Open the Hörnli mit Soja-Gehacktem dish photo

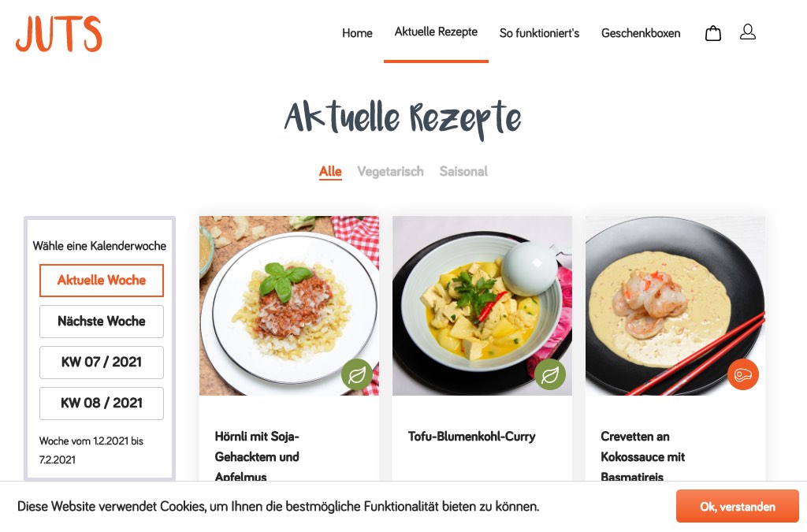[289, 306]
